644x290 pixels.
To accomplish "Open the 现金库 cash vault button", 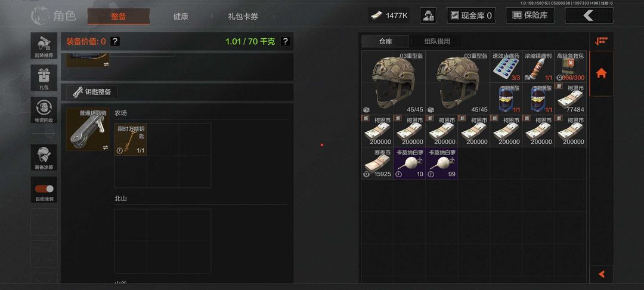I will (x=471, y=16).
